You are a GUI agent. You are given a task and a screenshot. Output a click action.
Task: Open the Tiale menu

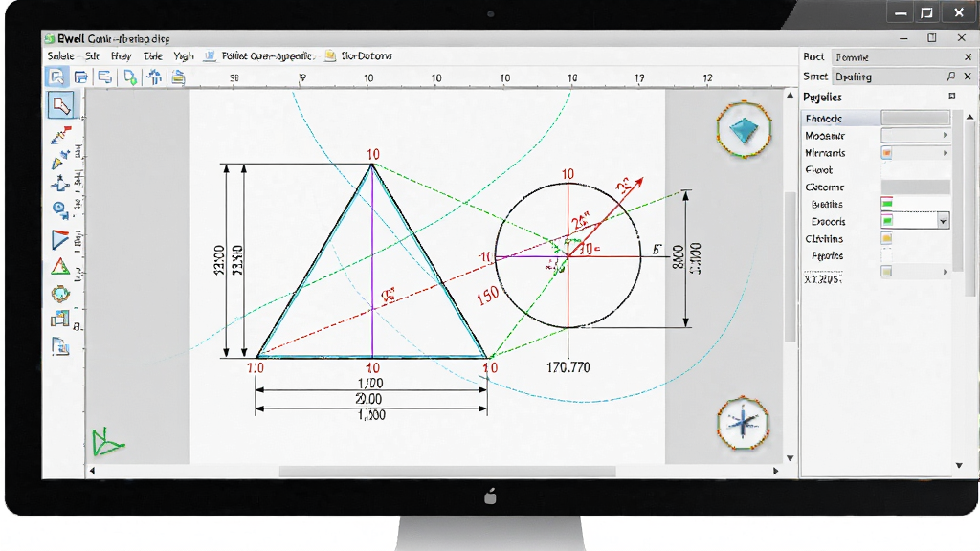[152, 56]
